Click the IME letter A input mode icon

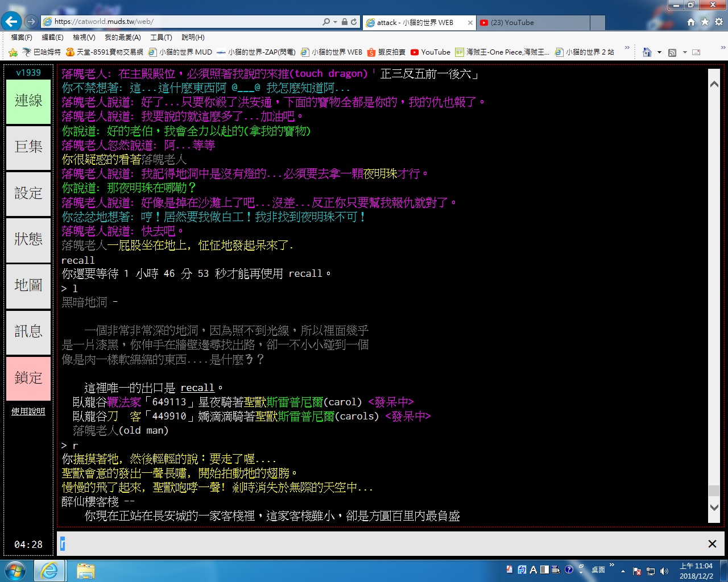pyautogui.click(x=533, y=569)
